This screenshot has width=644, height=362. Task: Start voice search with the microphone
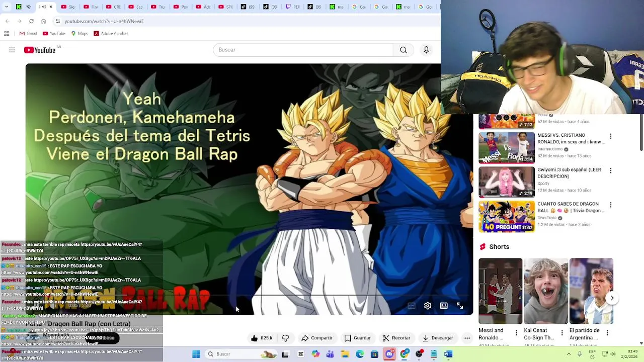(x=426, y=50)
